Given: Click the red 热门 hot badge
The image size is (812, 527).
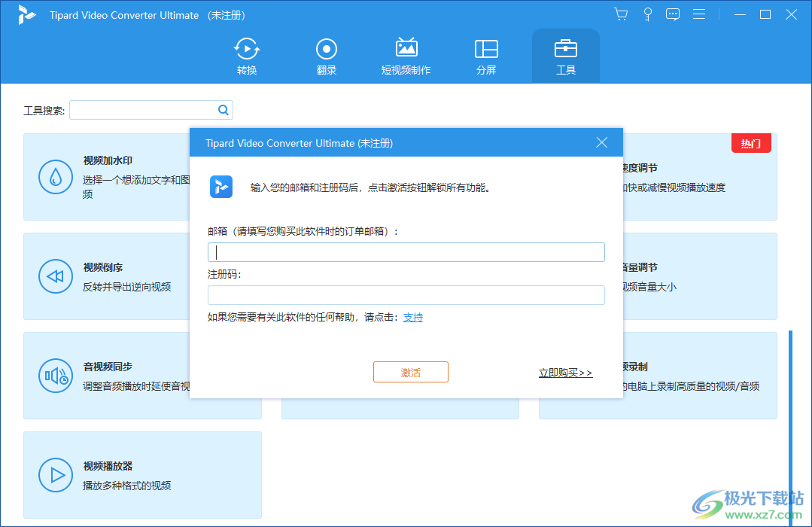Looking at the screenshot, I should [x=751, y=143].
